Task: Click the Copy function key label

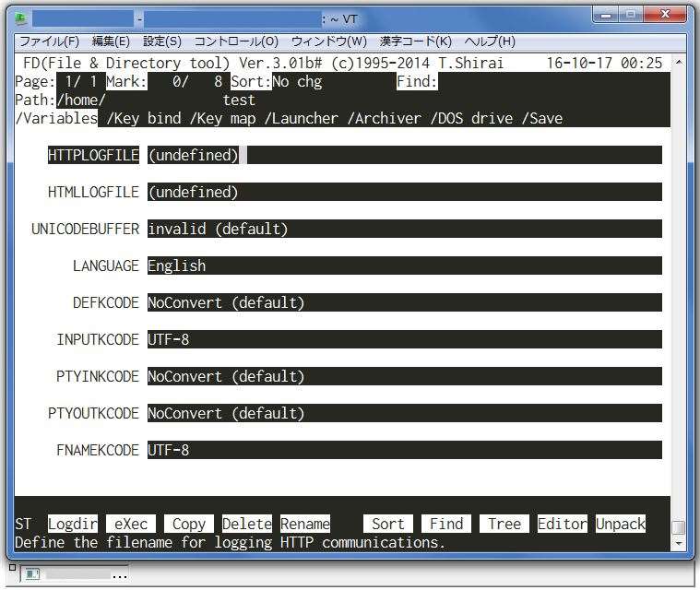Action: 189,524
